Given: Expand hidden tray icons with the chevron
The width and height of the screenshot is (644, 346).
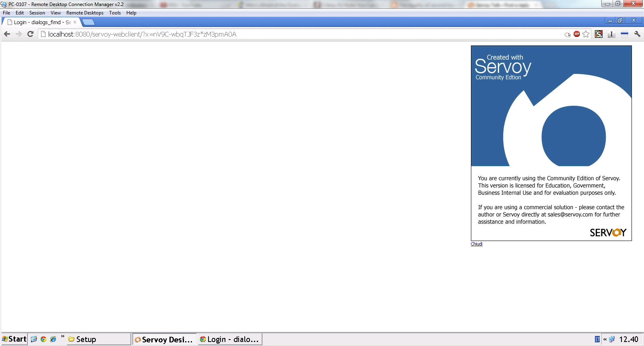Looking at the screenshot, I should (605, 339).
